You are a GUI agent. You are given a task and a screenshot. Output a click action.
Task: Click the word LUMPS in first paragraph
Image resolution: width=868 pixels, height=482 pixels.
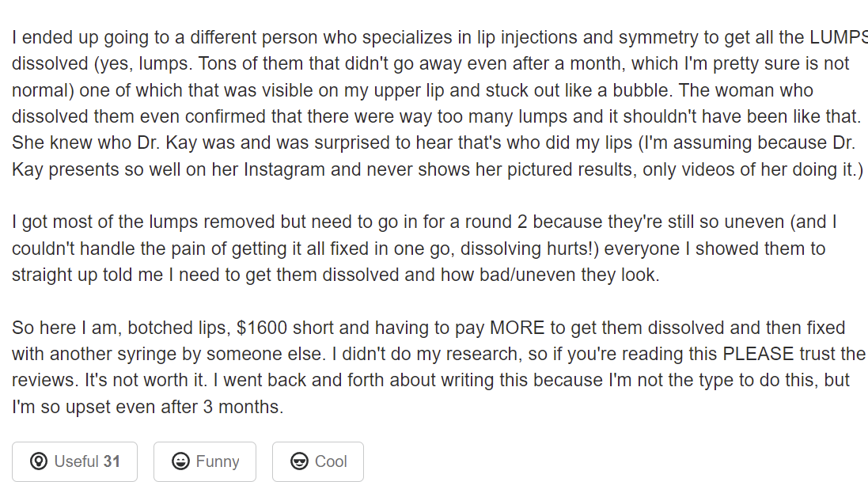click(x=839, y=37)
